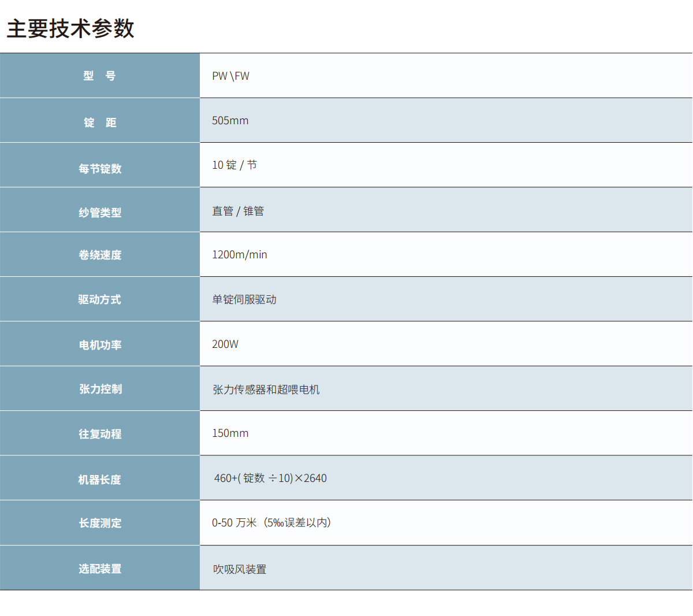693x616 pixels.
Task: Click the 10 锭 / 节 value cell
Action: pos(233,165)
